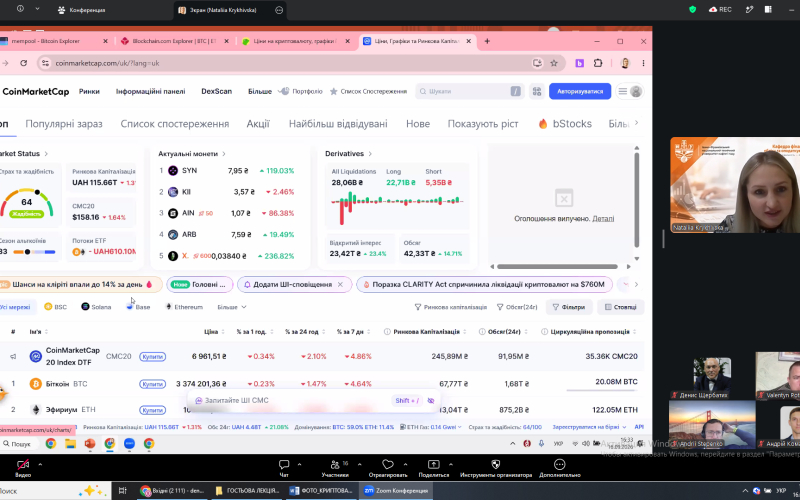Click Fear and Greed gauge showing 64

(27, 204)
